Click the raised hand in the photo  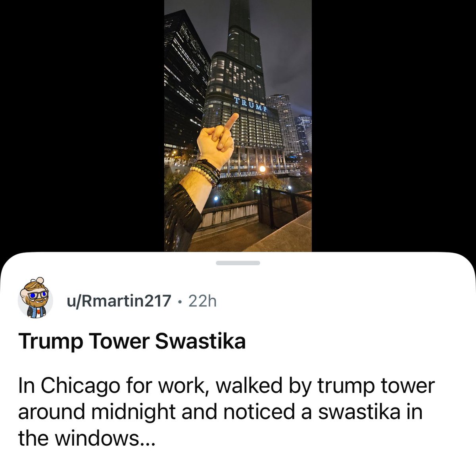(x=217, y=139)
